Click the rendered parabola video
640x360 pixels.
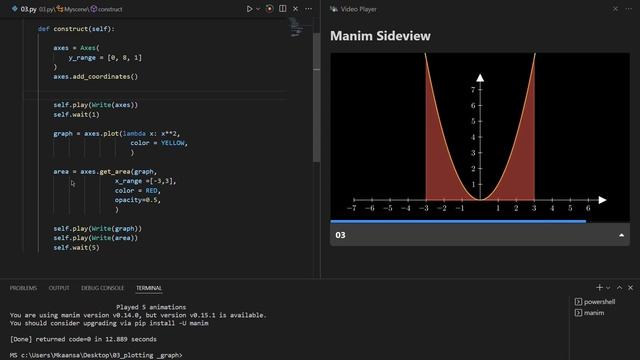tap(480, 136)
